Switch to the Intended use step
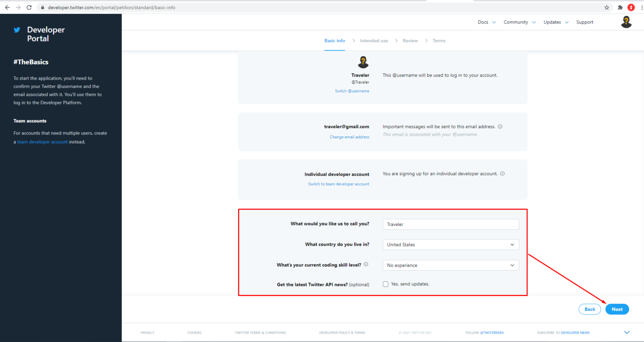Image resolution: width=644 pixels, height=342 pixels. pyautogui.click(x=374, y=40)
